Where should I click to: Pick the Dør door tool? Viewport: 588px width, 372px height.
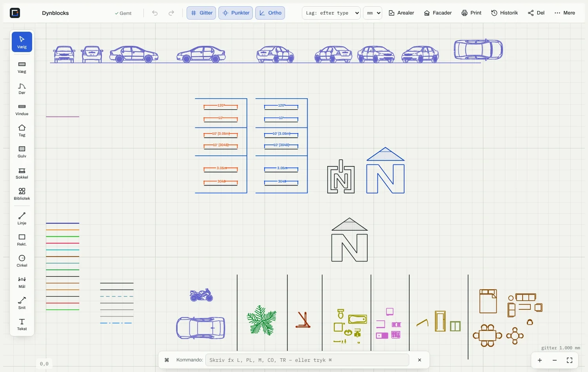tap(22, 88)
